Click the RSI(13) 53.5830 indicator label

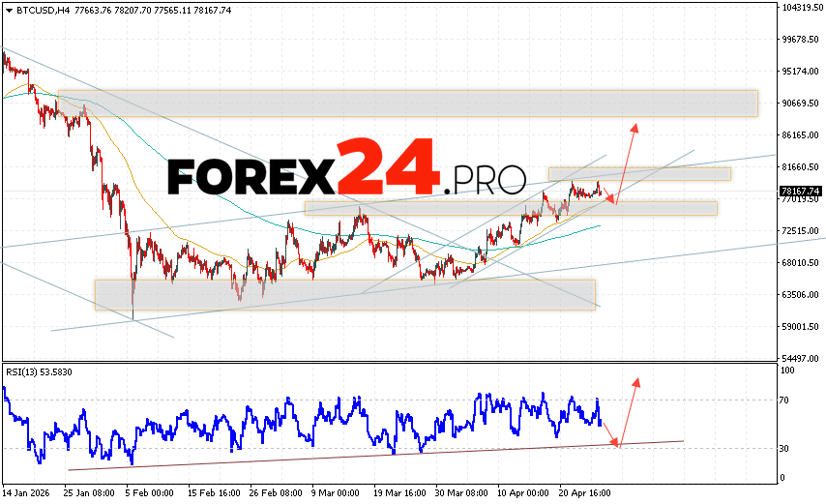pyautogui.click(x=38, y=371)
